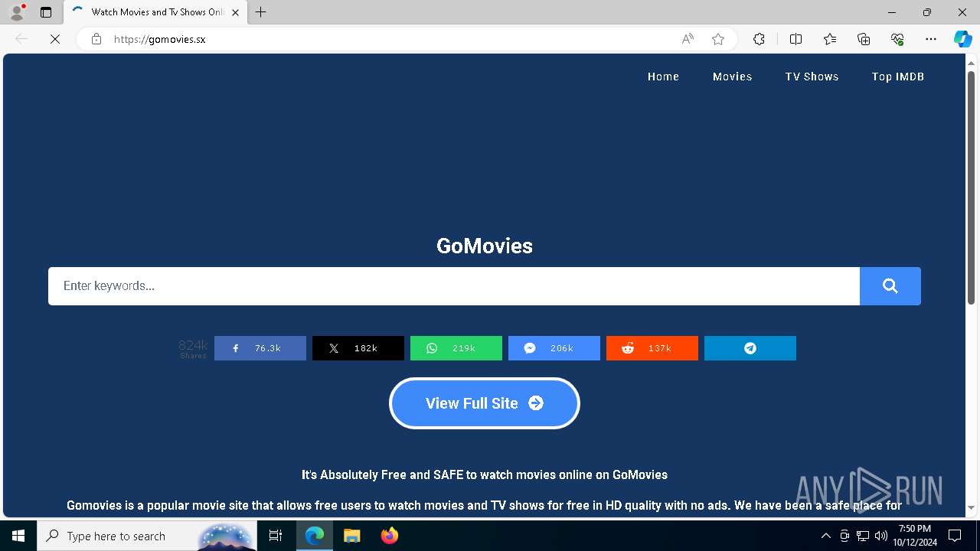This screenshot has height=551, width=980.
Task: Go to the Home menu item
Action: click(x=663, y=77)
